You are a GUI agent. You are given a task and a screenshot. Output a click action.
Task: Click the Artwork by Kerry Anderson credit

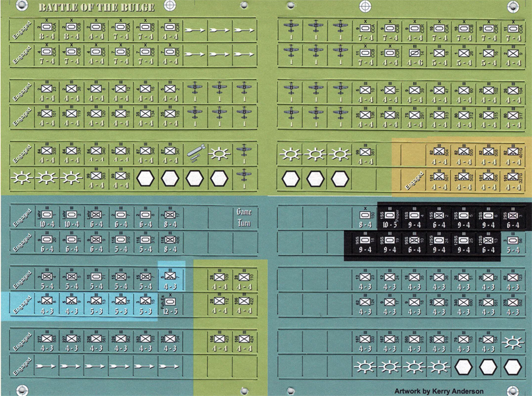click(x=439, y=391)
